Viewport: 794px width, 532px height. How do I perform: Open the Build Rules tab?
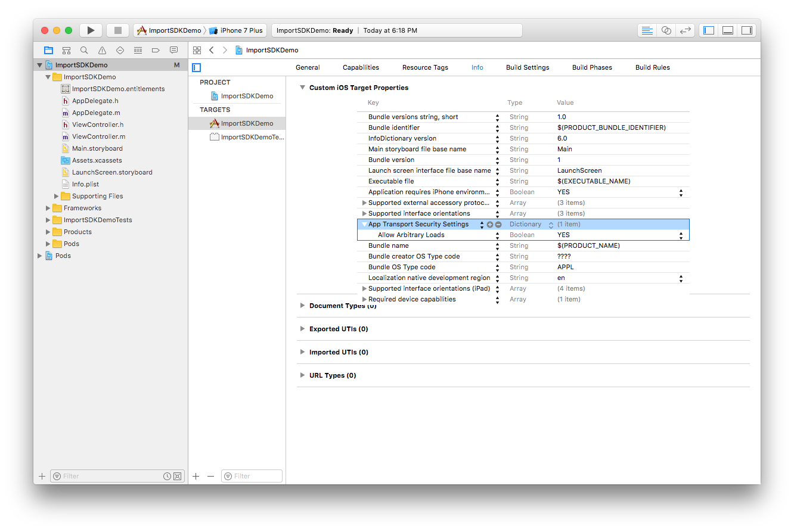point(653,67)
